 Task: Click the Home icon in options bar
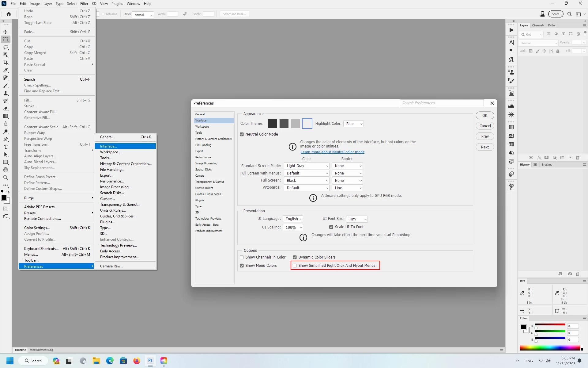[x=9, y=14]
